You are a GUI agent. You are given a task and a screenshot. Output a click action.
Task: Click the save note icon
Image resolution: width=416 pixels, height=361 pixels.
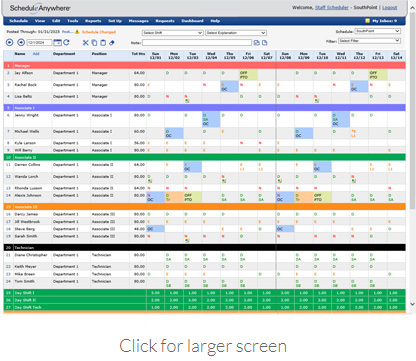coord(256,43)
